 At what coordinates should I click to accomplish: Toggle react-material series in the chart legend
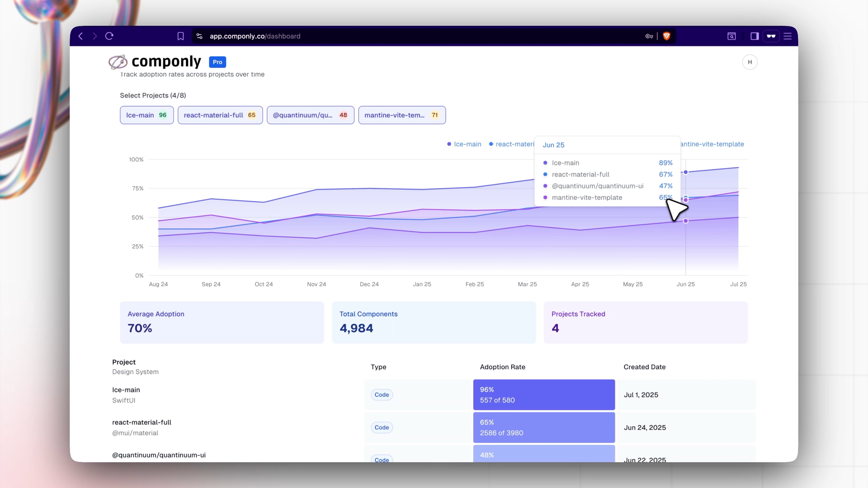pyautogui.click(x=512, y=144)
